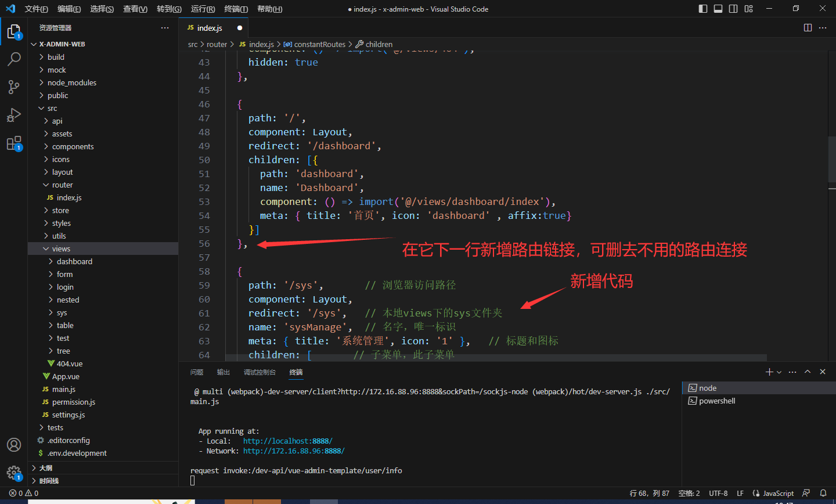Open the Explorer view in activity bar
The width and height of the screenshot is (836, 504).
click(x=14, y=31)
